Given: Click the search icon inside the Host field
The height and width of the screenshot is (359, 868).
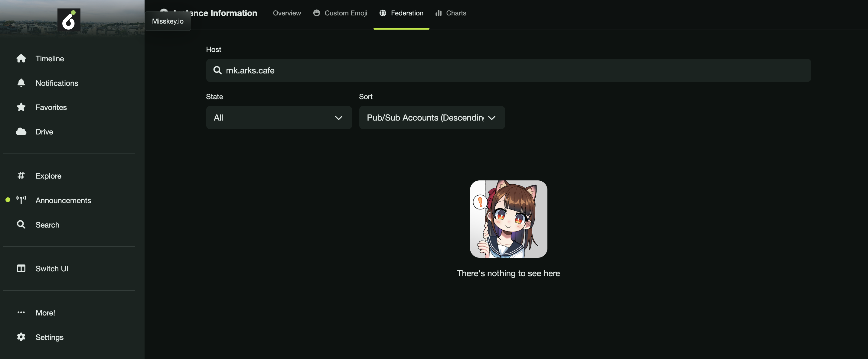Looking at the screenshot, I should click(217, 70).
